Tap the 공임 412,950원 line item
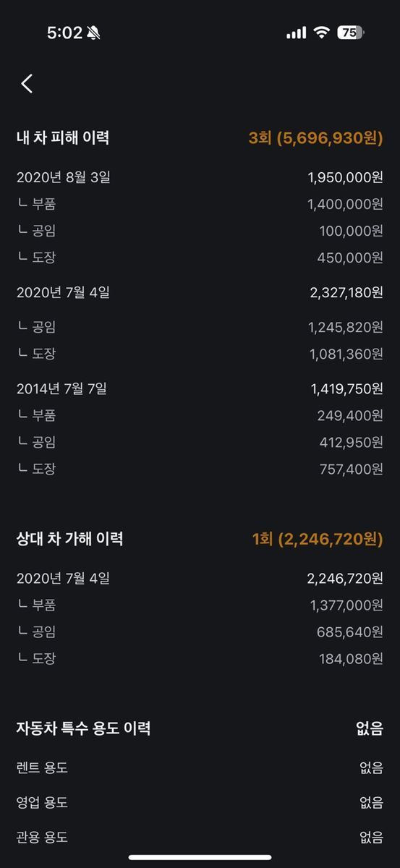Viewport: 400px width, 868px height. click(200, 442)
